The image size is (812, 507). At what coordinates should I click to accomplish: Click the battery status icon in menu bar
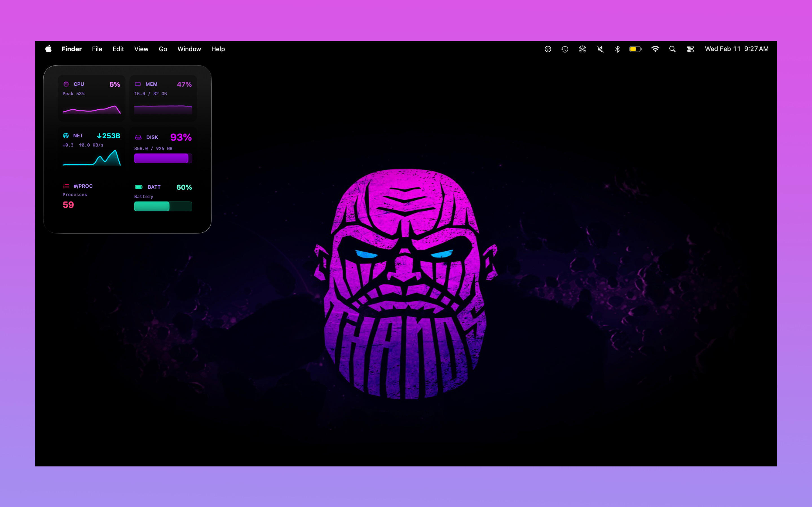(x=635, y=49)
